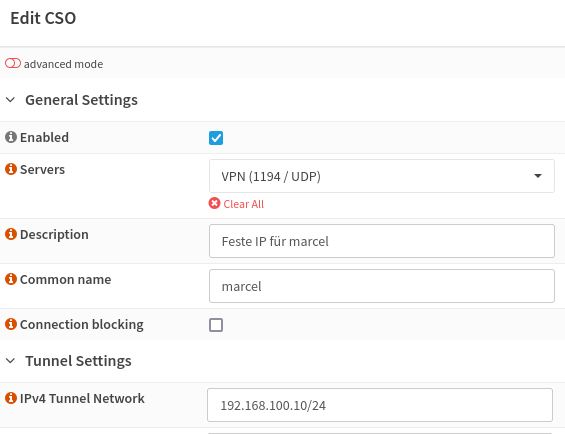
Task: Click the red X icon beside Clear All
Action: pos(214,203)
